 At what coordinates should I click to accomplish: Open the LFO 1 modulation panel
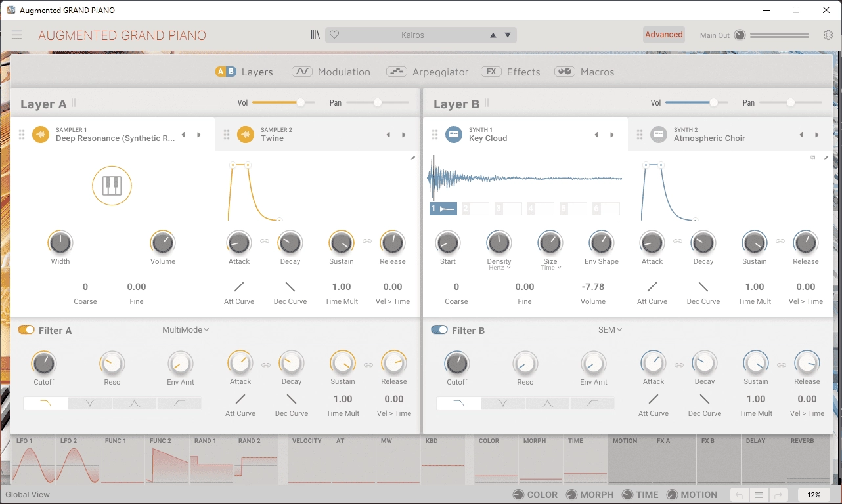(x=33, y=460)
